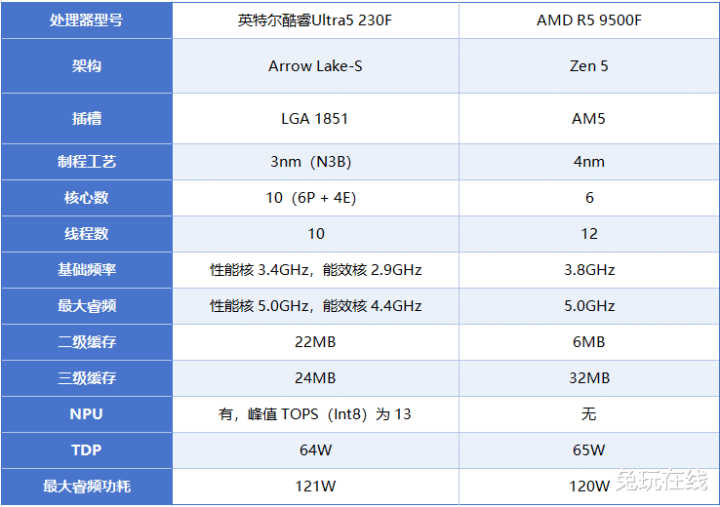Click the TDP row label
The width and height of the screenshot is (720, 507).
pyautogui.click(x=87, y=450)
